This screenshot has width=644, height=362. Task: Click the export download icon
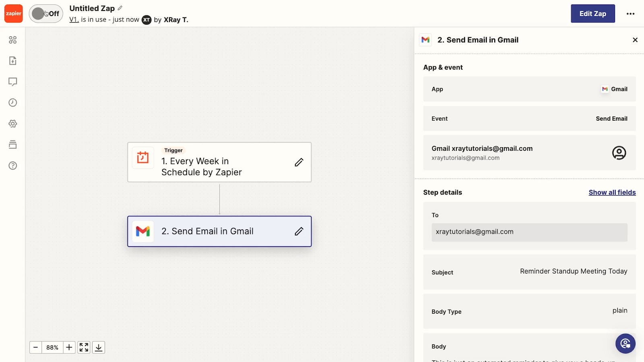99,348
